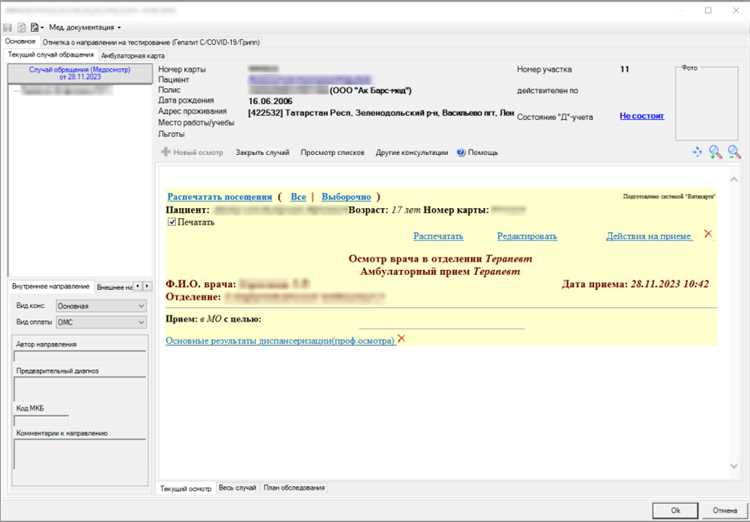The height and width of the screenshot is (522, 750).
Task: Open the blurred patient name link
Action: [x=309, y=79]
